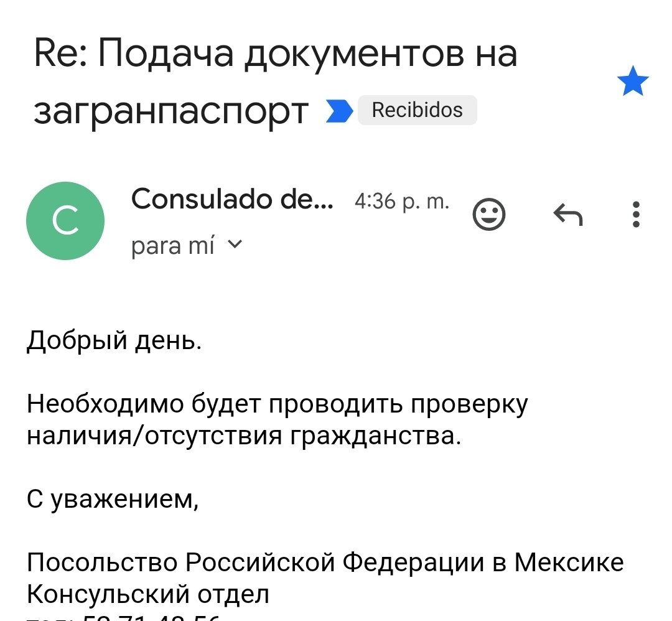Toggle the blue importance marker
This screenshot has height=621, width=672.
(340, 111)
